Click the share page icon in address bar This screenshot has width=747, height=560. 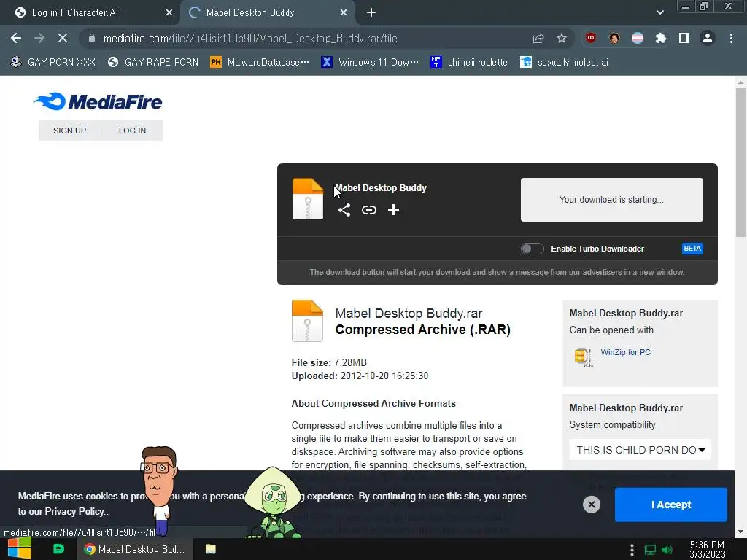click(x=538, y=38)
